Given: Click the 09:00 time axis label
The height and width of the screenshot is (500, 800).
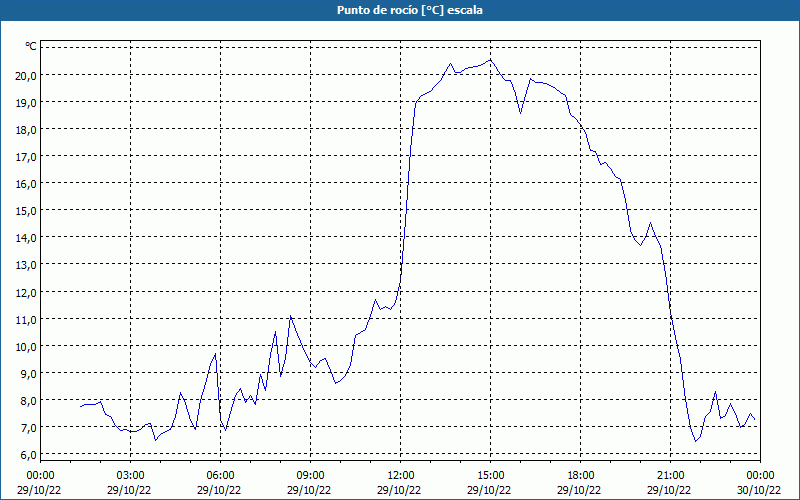Looking at the screenshot, I should pos(310,476).
